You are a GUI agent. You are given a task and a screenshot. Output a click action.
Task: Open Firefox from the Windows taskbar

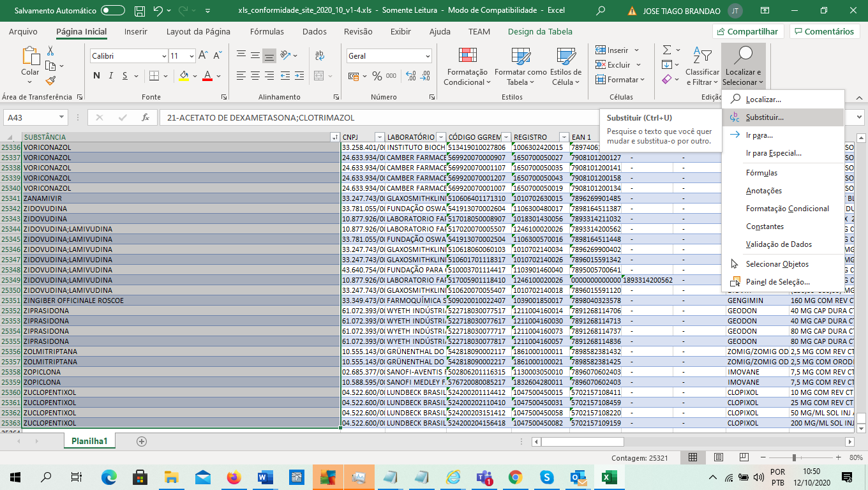point(234,477)
